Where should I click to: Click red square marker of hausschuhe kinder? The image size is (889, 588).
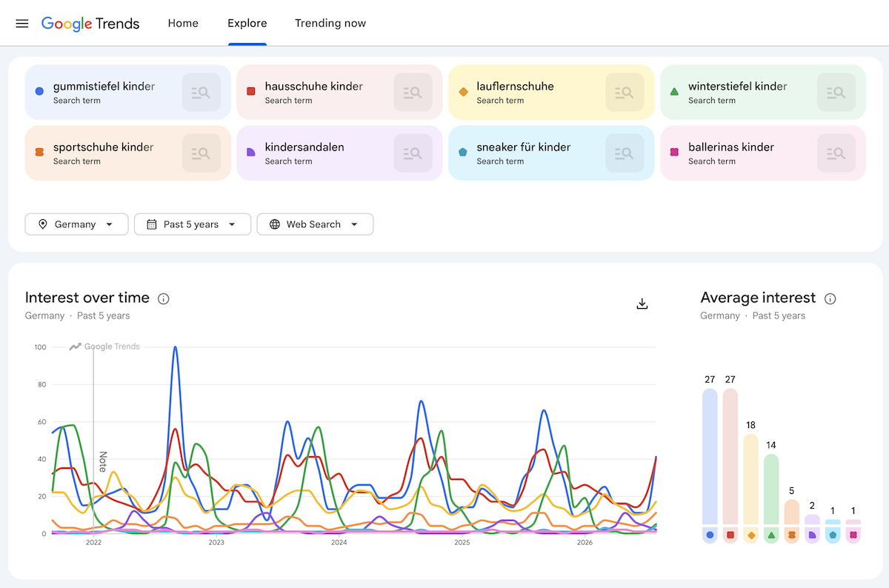pos(251,92)
